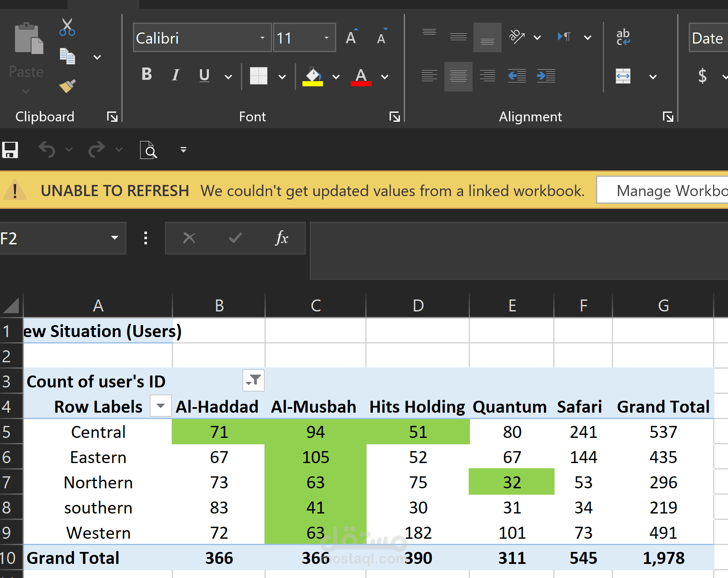Click the Increase Indent icon
The image size is (728, 578).
pos(546,76)
